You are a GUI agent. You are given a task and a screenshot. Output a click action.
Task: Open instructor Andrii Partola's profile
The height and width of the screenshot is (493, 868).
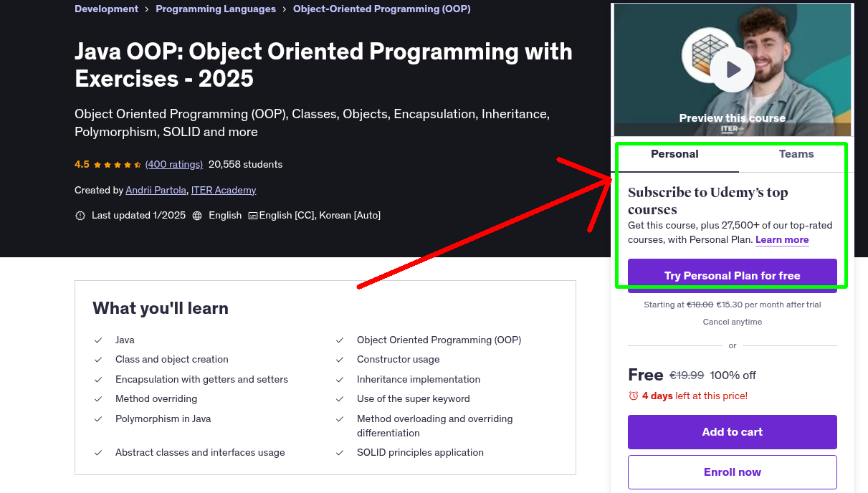[x=156, y=190]
